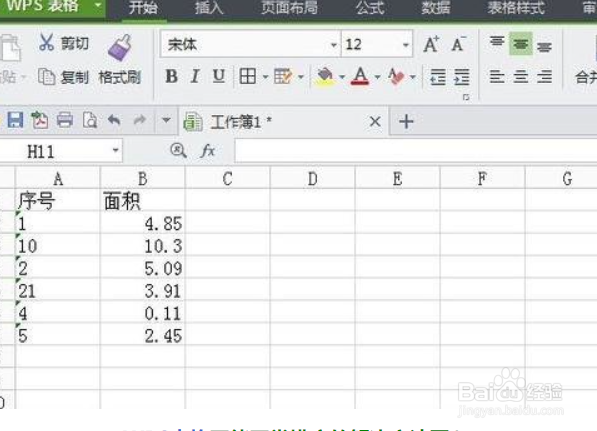
Task: Open the borders dropdown arrow
Action: [265, 77]
